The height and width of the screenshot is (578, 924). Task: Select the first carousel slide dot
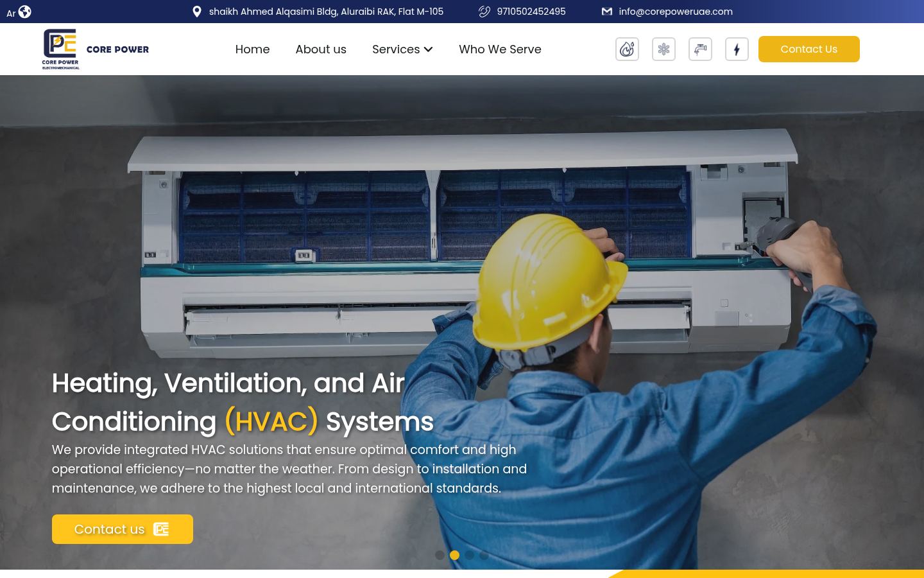pos(440,555)
